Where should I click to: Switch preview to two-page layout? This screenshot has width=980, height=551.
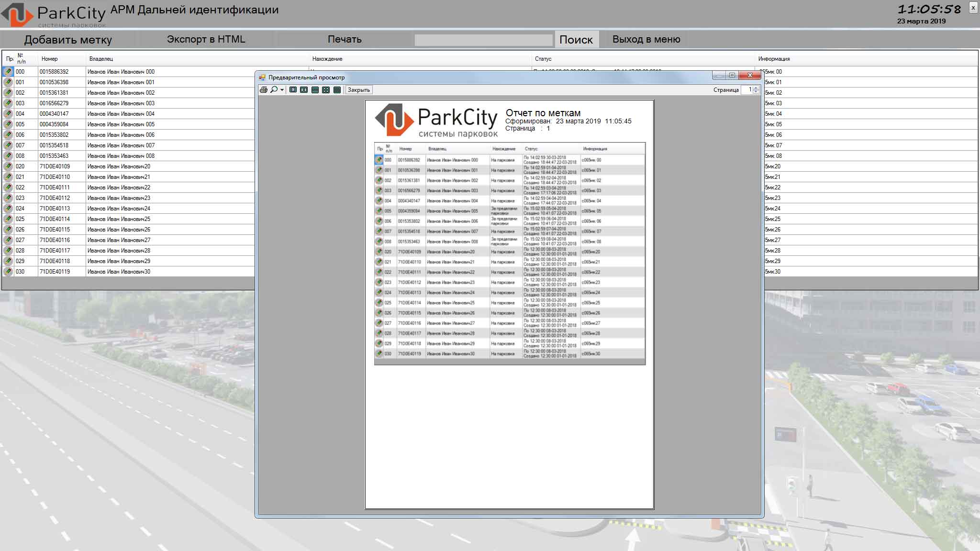304,90
